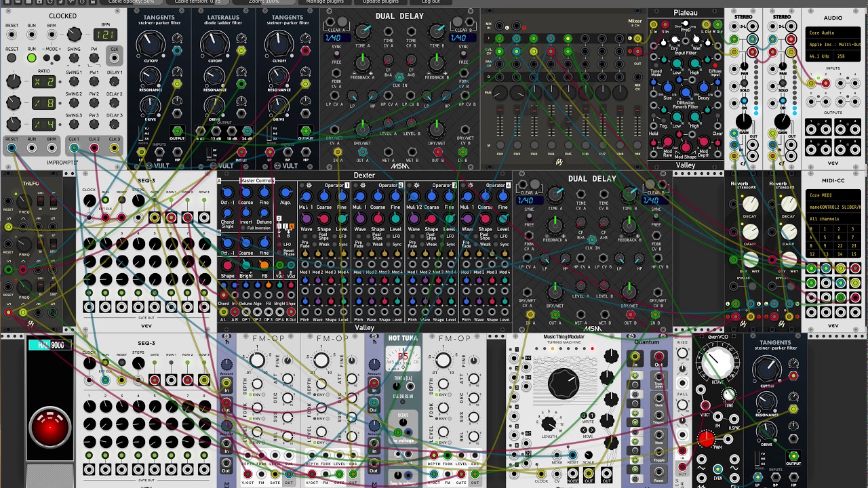868x488 pixels.
Task: Click the LENGTH knob on the Turing Machine
Action: click(550, 425)
